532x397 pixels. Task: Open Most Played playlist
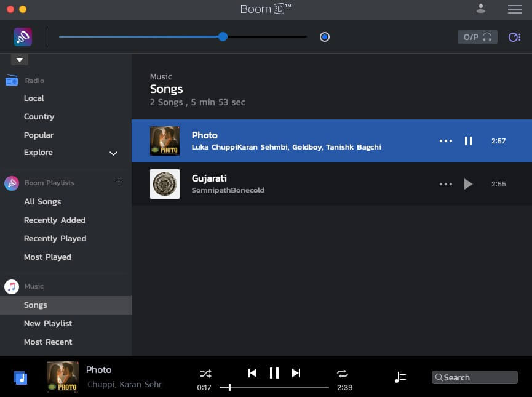coord(47,257)
